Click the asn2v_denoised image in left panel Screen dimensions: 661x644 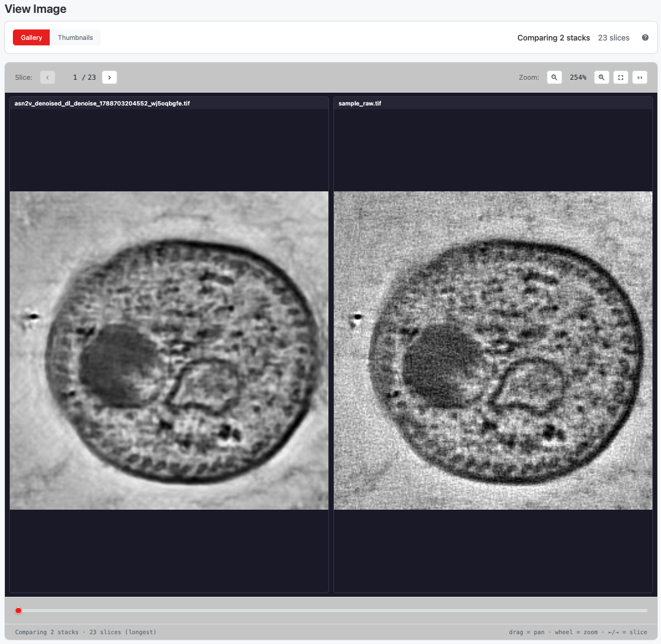point(169,350)
